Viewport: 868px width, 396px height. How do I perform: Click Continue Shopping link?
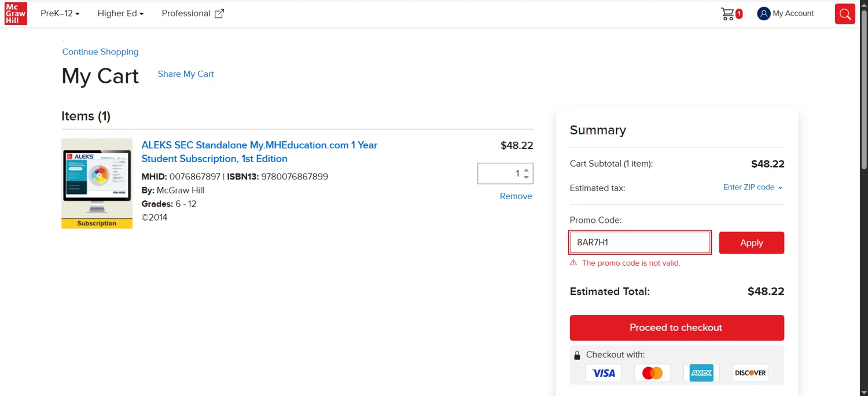(x=100, y=52)
